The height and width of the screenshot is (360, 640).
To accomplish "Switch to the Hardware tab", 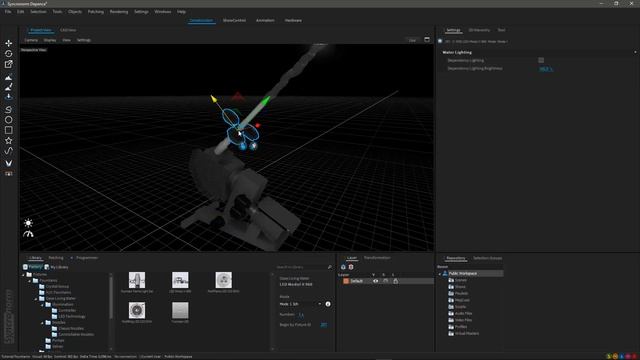I will click(x=293, y=20).
